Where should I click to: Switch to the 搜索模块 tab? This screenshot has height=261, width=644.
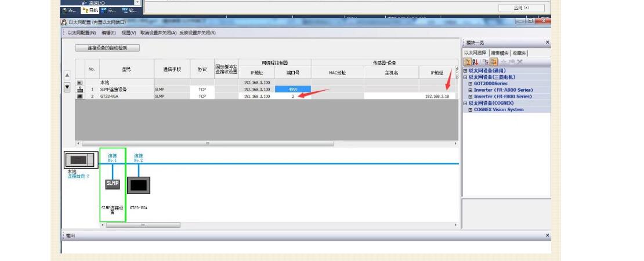click(500, 53)
